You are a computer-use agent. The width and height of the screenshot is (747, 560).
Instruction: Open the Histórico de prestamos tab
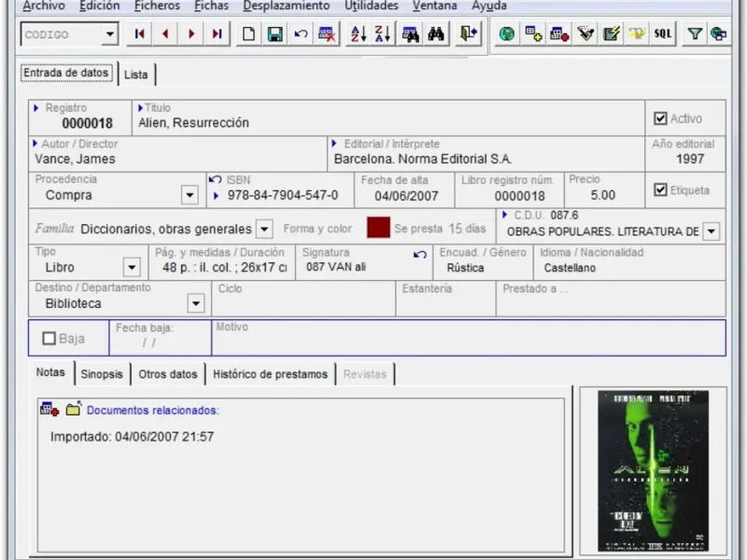pyautogui.click(x=270, y=374)
